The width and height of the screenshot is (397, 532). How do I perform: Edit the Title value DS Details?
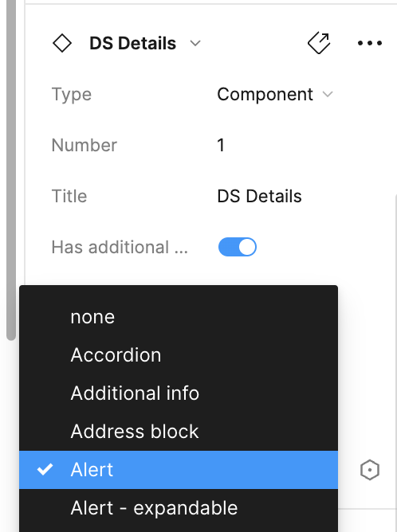(259, 196)
